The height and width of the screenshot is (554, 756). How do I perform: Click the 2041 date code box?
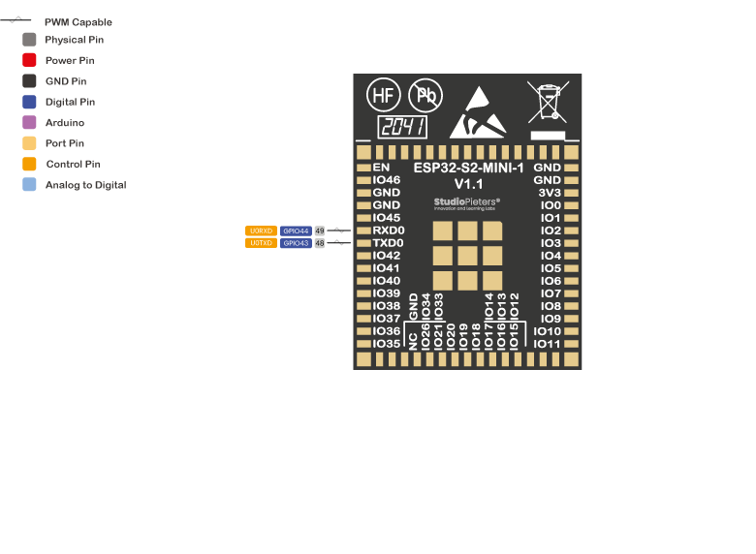point(402,127)
